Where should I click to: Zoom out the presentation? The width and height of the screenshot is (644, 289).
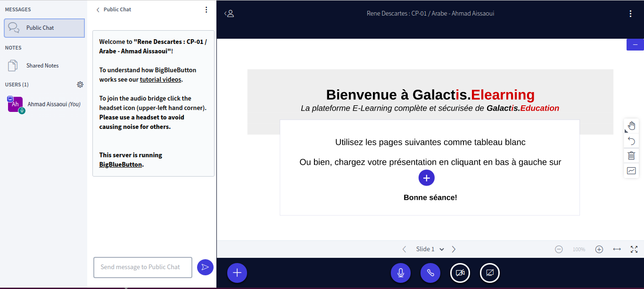click(x=559, y=249)
